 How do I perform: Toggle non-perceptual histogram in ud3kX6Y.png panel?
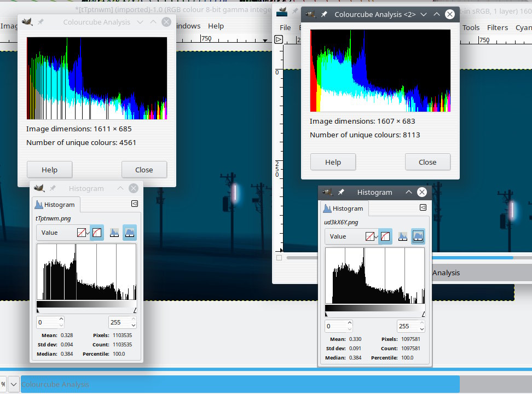370,236
